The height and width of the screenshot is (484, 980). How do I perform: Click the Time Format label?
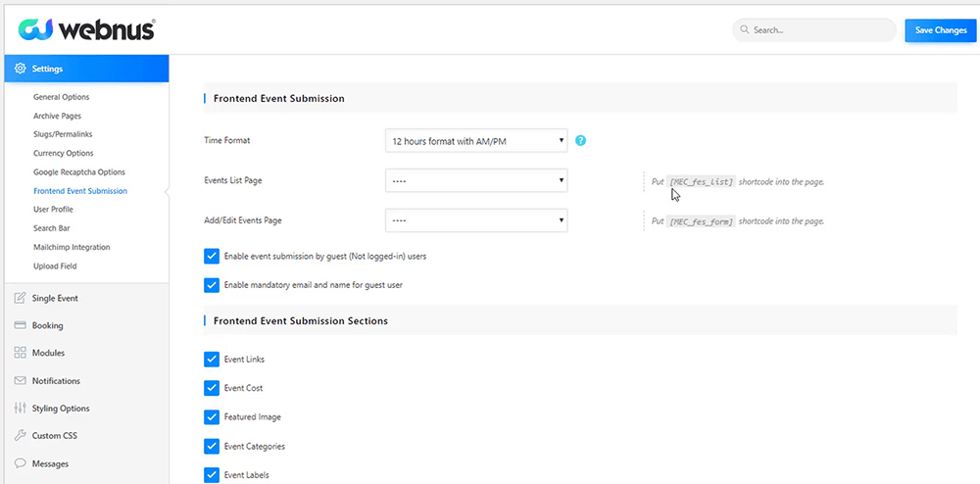(x=227, y=140)
